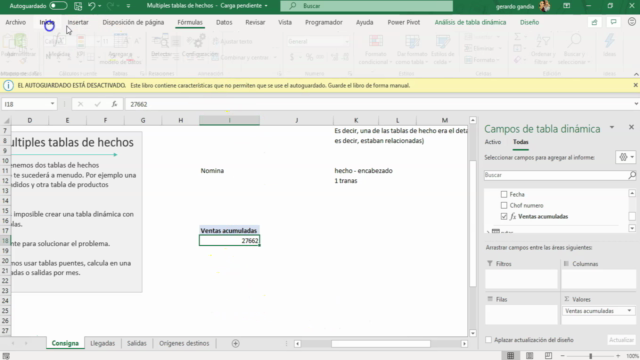
Task: Check the Chof numero field checkbox
Action: (x=504, y=206)
